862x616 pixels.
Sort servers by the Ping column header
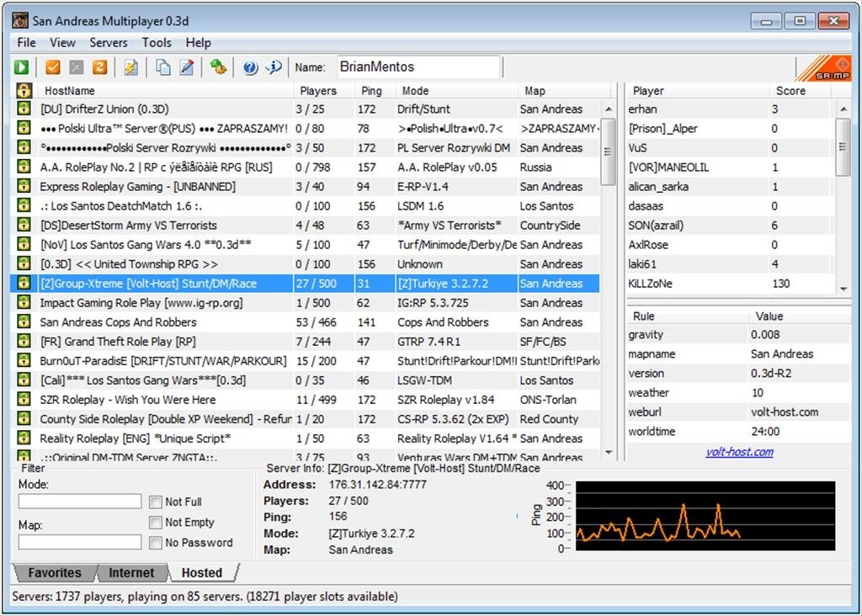click(x=375, y=91)
